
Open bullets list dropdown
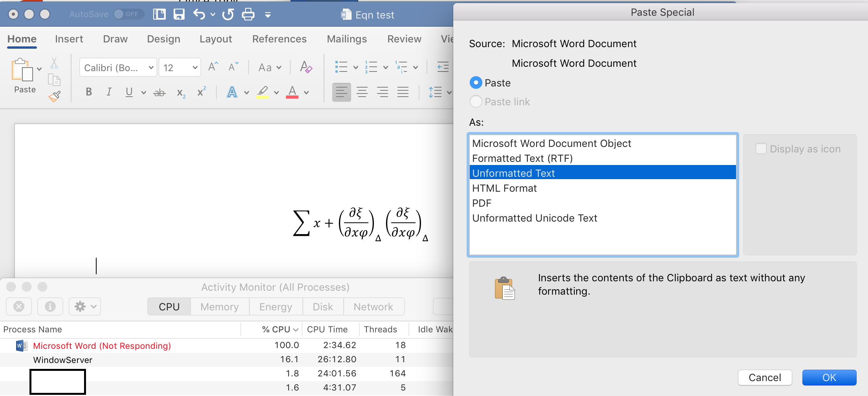(356, 68)
